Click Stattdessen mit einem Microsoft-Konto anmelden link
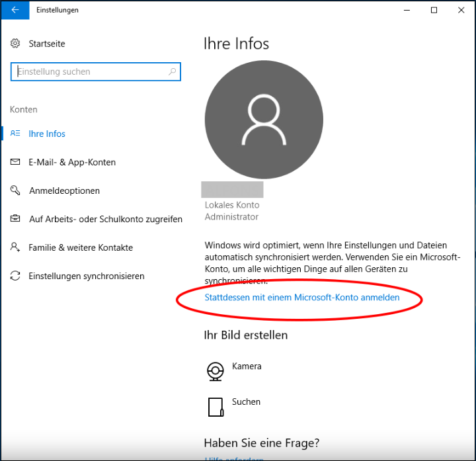Screen dimensions: 476x461 tap(302, 298)
